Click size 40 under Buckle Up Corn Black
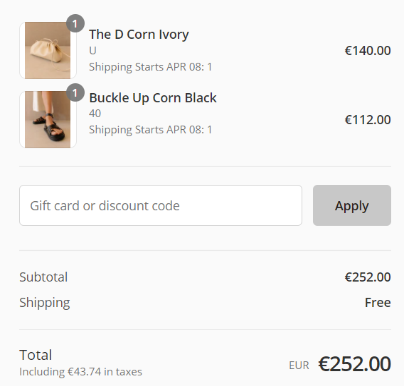The image size is (404, 386). tap(95, 113)
